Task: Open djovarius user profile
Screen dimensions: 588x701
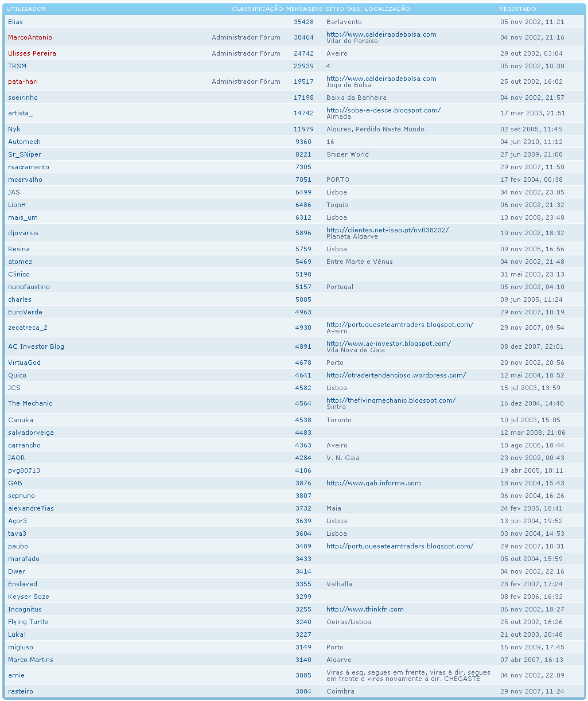Action: point(23,233)
